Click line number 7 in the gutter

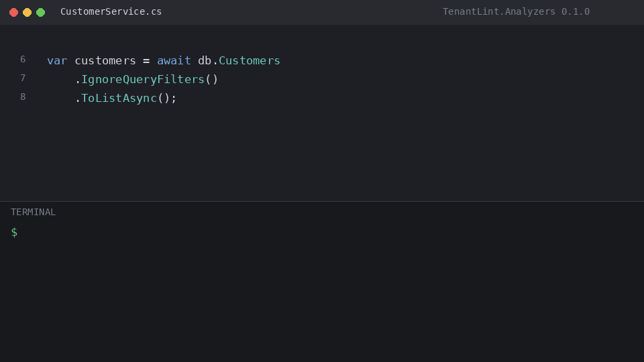coord(23,78)
